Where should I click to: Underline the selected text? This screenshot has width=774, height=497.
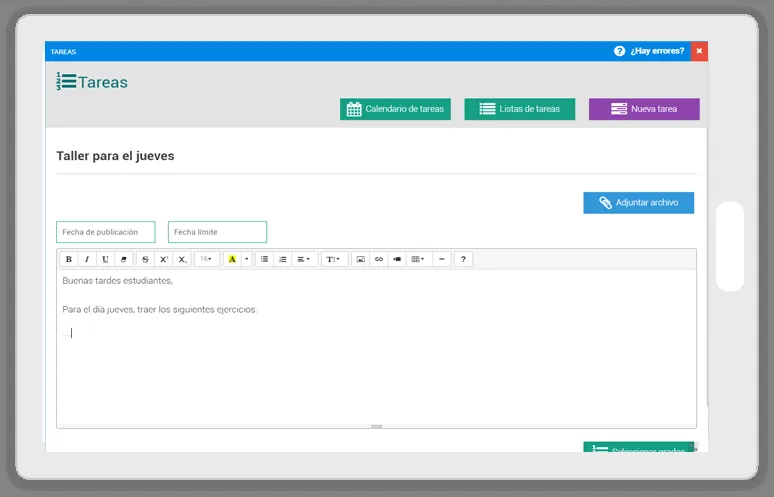(105, 259)
